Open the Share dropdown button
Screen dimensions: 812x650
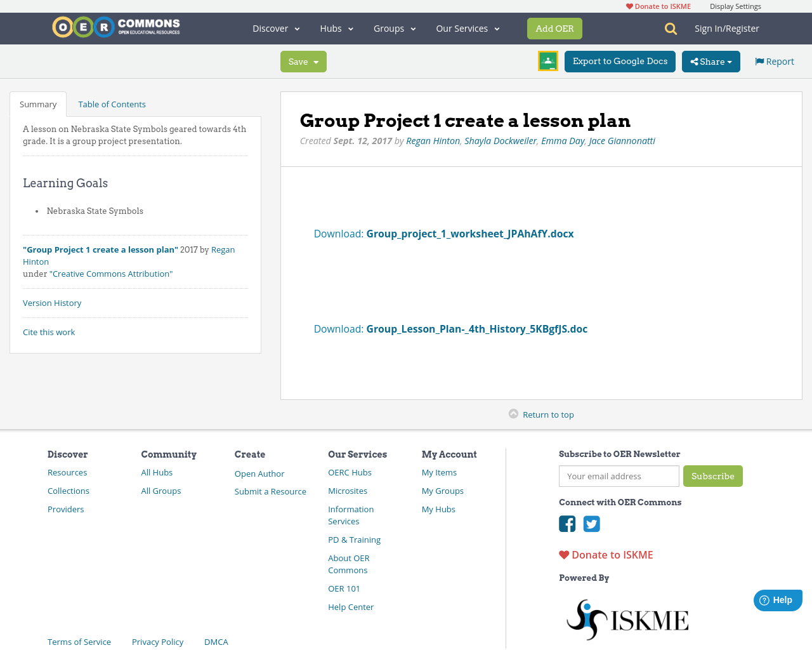(x=711, y=62)
